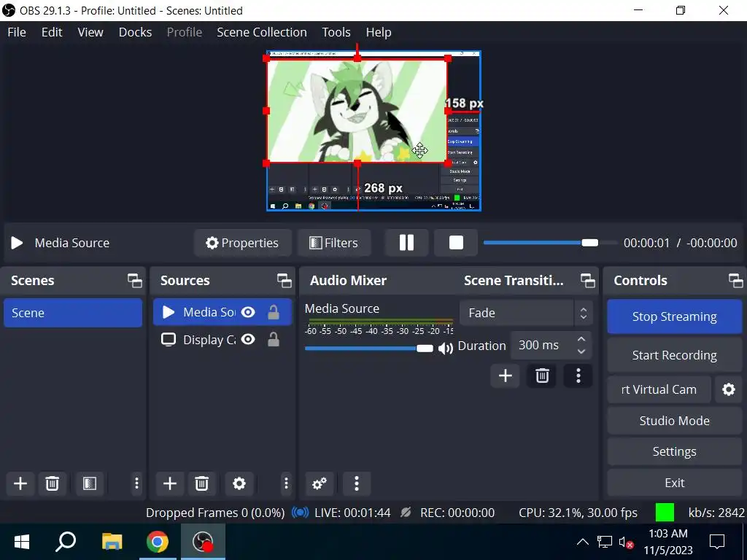747x560 pixels.
Task: Open transition properties three-dot menu
Action: click(x=578, y=376)
